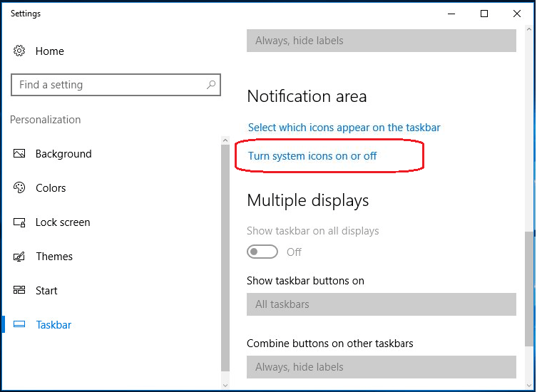The image size is (537, 392).
Task: Click the Start tiles icon
Action: (20, 291)
